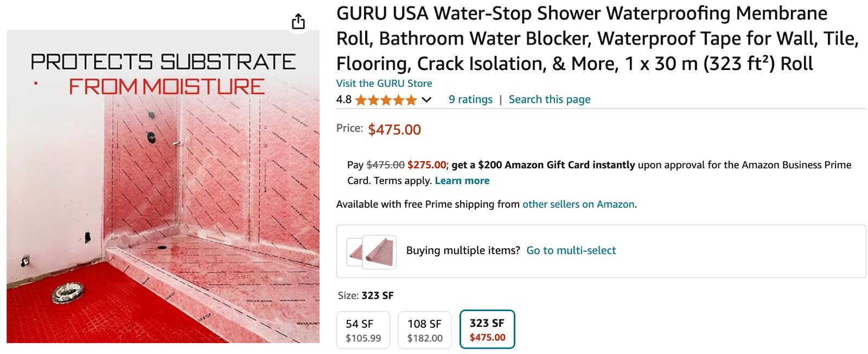Image resolution: width=868 pixels, height=354 pixels.
Task: Go to multi-select link
Action: click(571, 250)
